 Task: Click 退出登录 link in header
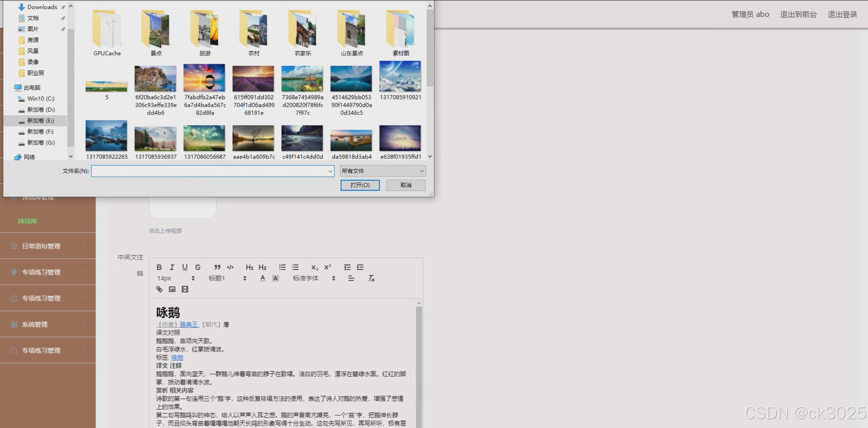(x=842, y=15)
